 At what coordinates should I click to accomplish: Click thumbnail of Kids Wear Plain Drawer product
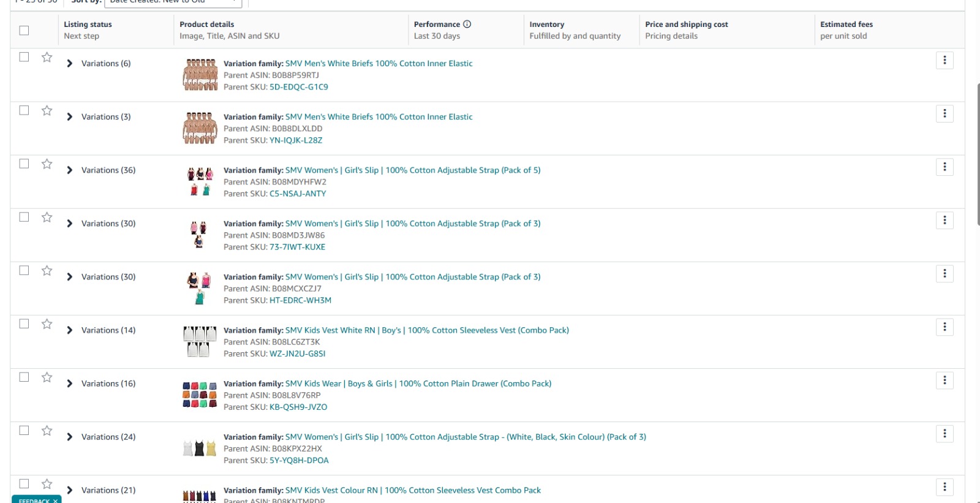(x=200, y=395)
